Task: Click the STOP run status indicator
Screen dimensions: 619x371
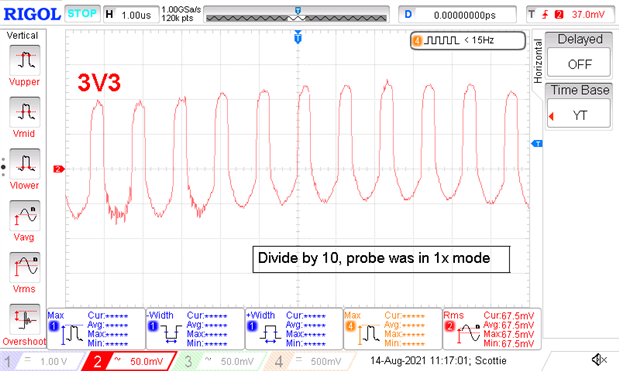Action: point(82,14)
